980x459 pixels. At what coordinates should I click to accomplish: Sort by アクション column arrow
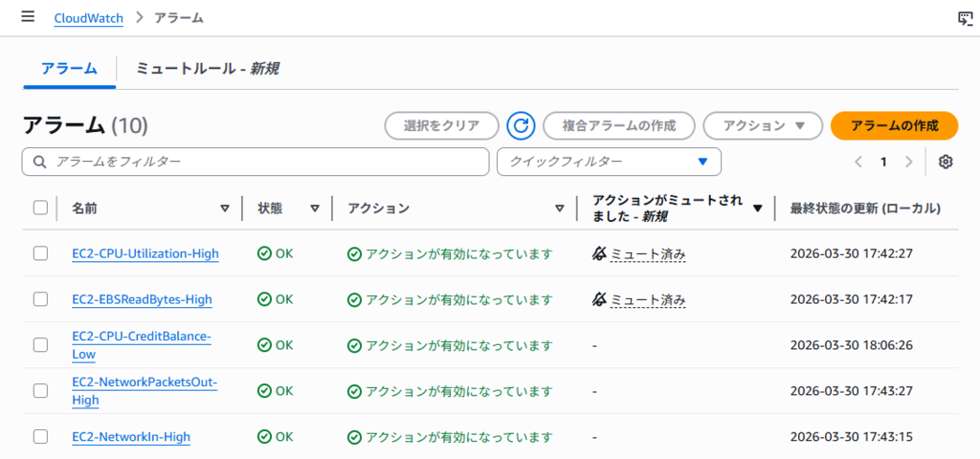[560, 208]
